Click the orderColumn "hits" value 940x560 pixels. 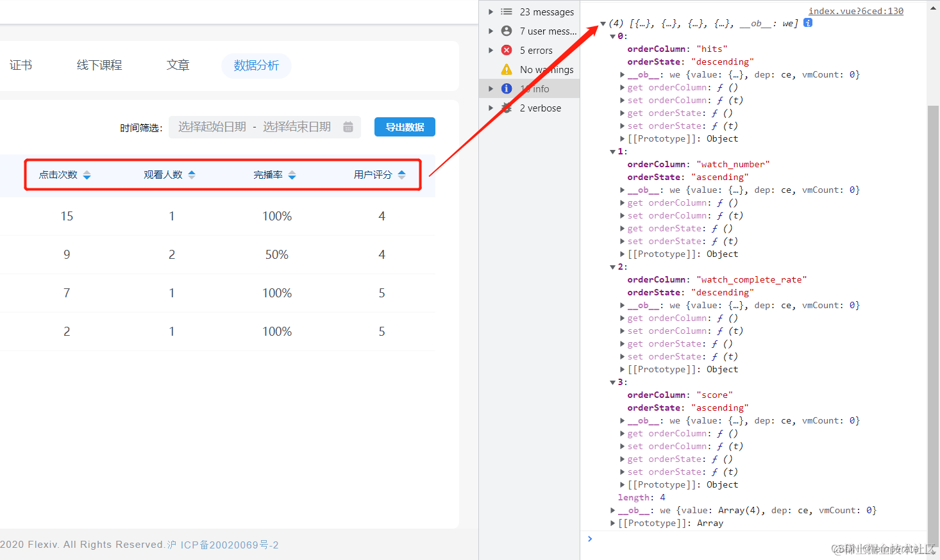712,49
